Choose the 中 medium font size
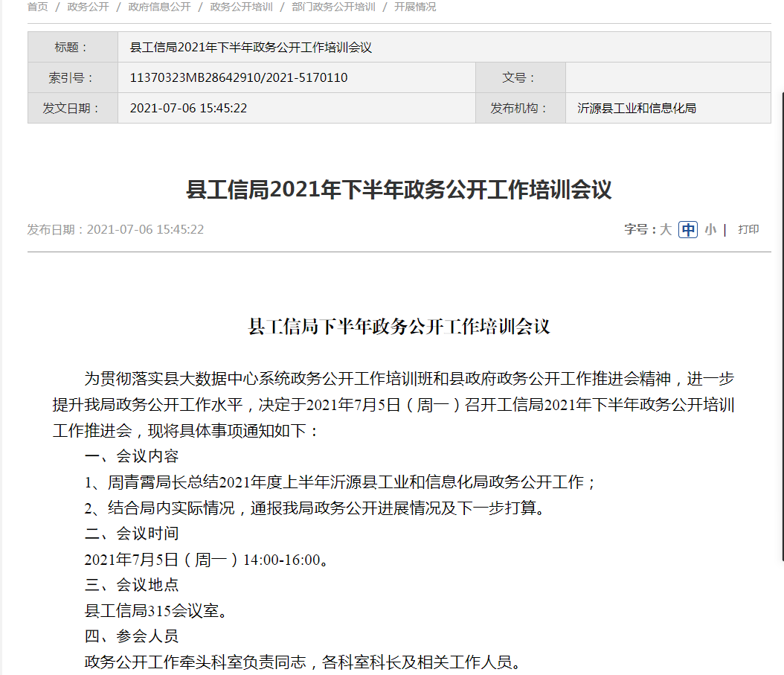Image resolution: width=784 pixels, height=675 pixels. point(689,229)
